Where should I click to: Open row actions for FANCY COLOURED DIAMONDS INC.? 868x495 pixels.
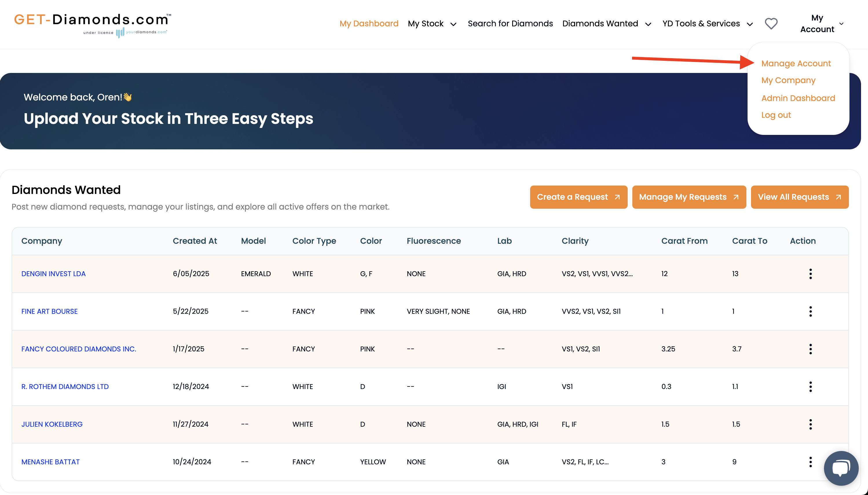pyautogui.click(x=811, y=349)
